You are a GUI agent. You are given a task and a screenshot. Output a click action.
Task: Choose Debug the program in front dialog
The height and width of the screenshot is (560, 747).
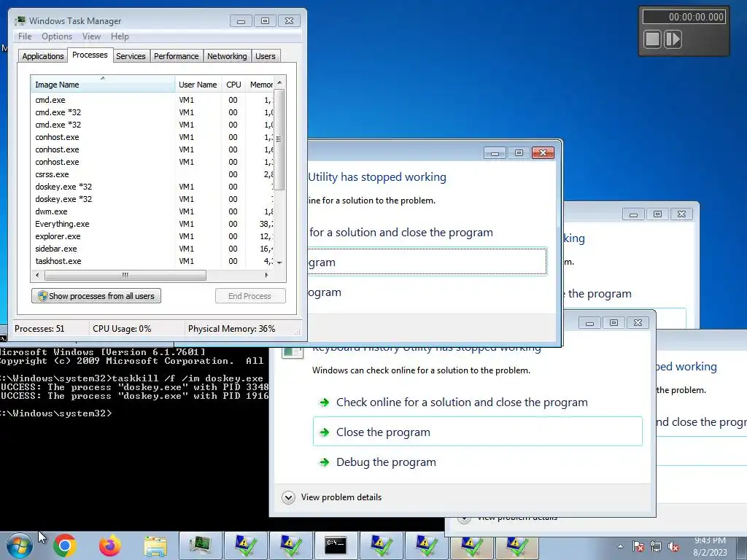(x=386, y=462)
